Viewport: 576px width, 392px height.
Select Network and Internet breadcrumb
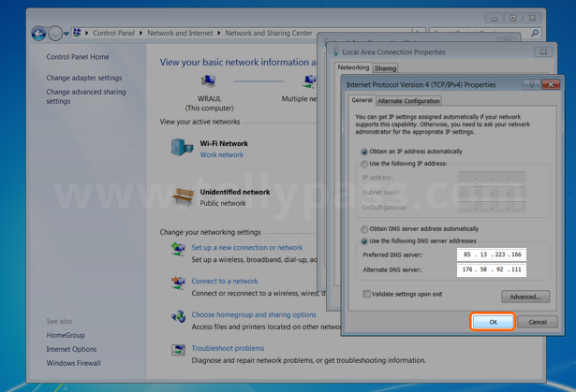tap(180, 33)
